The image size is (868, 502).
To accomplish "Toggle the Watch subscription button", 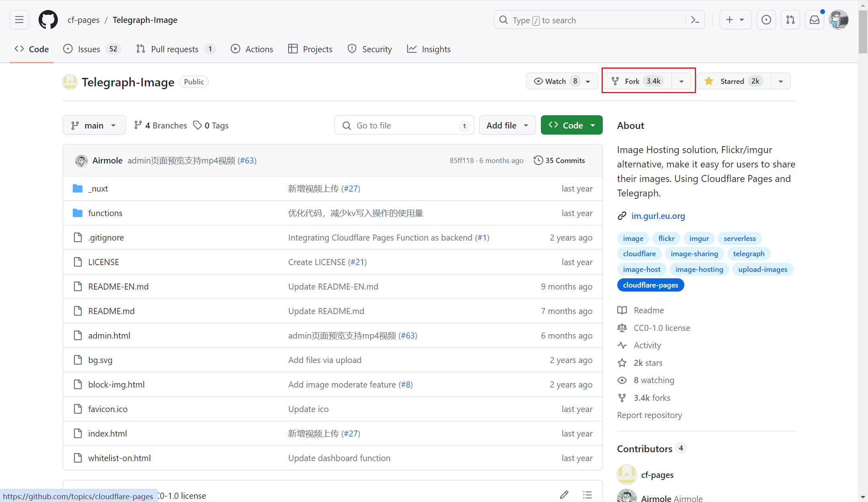I will pyautogui.click(x=556, y=81).
